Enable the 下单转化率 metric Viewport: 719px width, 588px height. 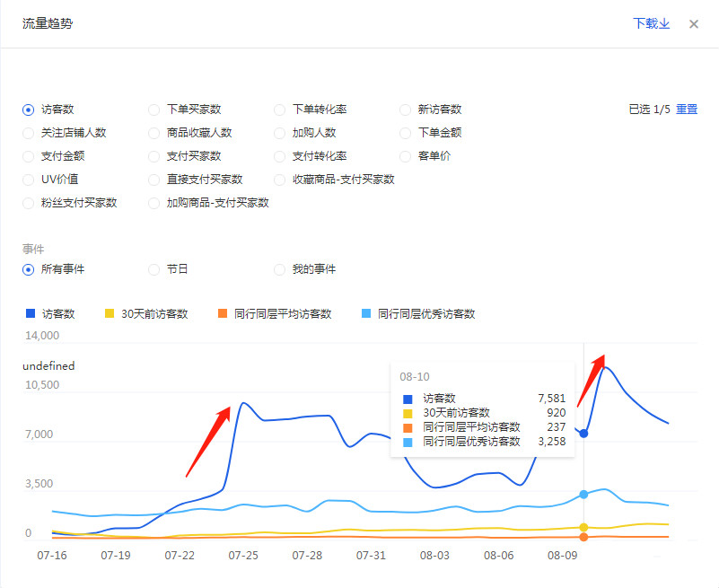pos(279,110)
